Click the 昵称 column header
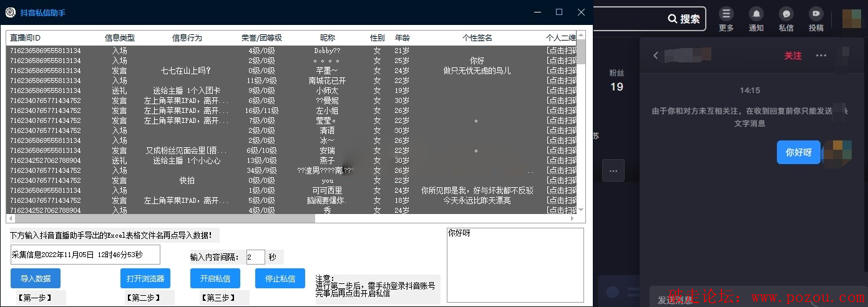 click(327, 38)
